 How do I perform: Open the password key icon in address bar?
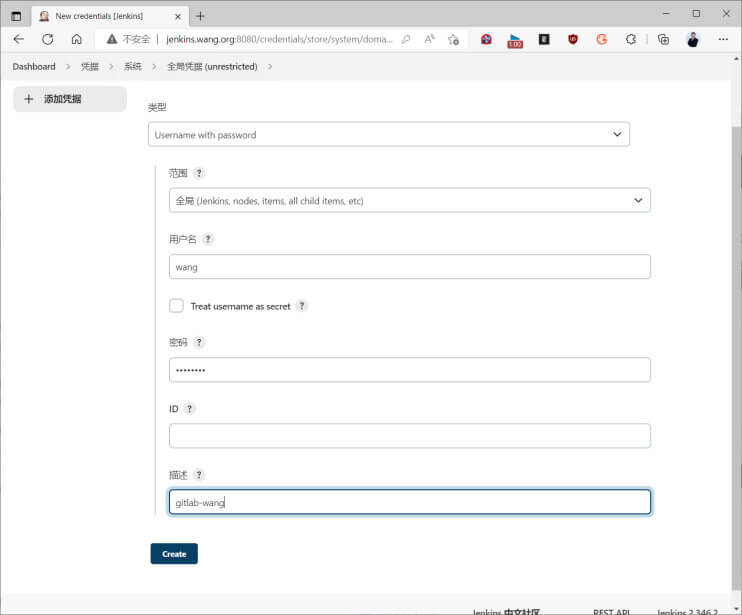tap(406, 39)
